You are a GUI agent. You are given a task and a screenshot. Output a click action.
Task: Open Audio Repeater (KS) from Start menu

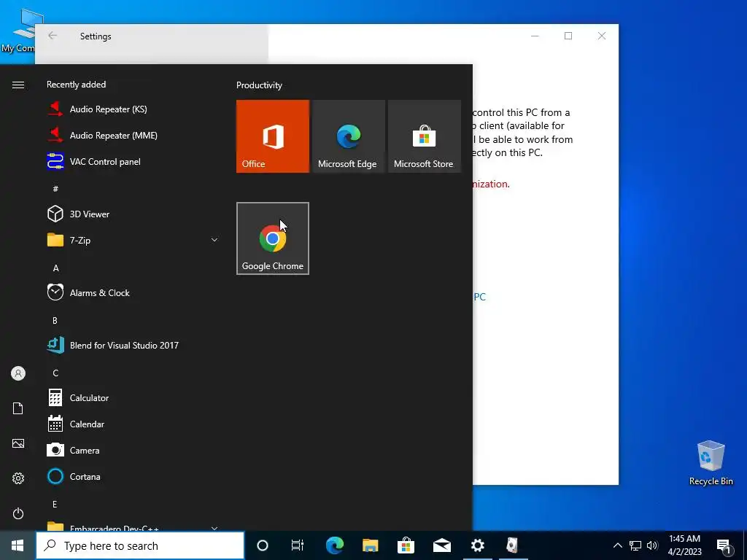133,109
